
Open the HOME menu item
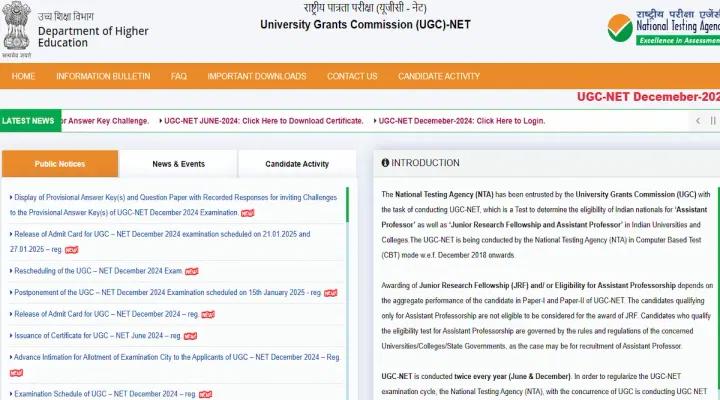[x=23, y=76]
